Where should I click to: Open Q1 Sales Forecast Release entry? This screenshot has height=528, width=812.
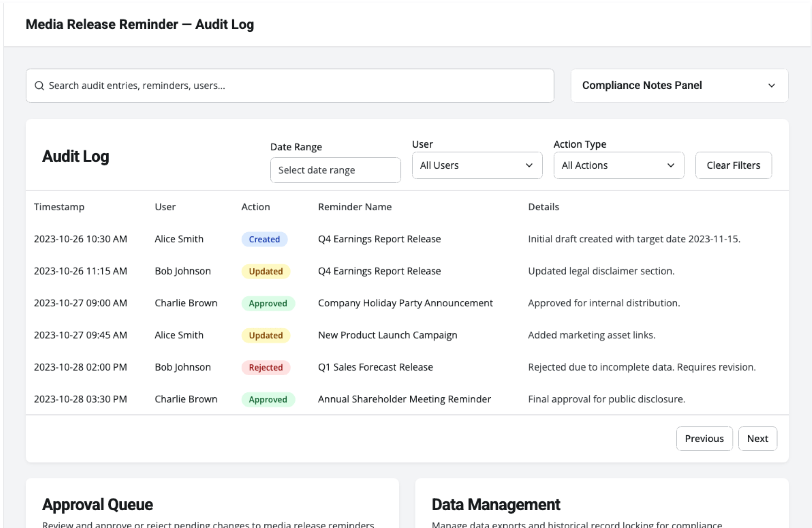(x=375, y=367)
